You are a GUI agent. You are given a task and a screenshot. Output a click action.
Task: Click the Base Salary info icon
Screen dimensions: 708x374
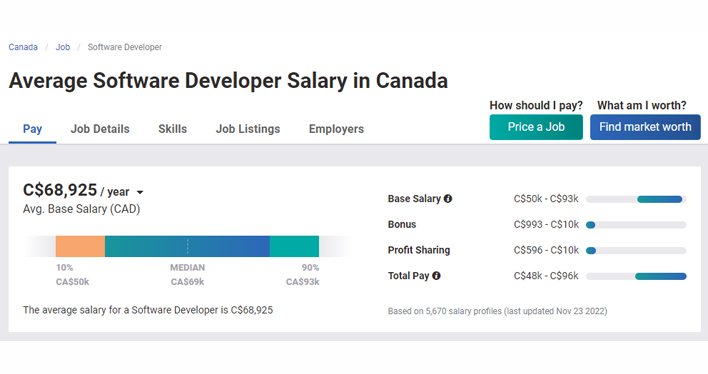point(447,199)
